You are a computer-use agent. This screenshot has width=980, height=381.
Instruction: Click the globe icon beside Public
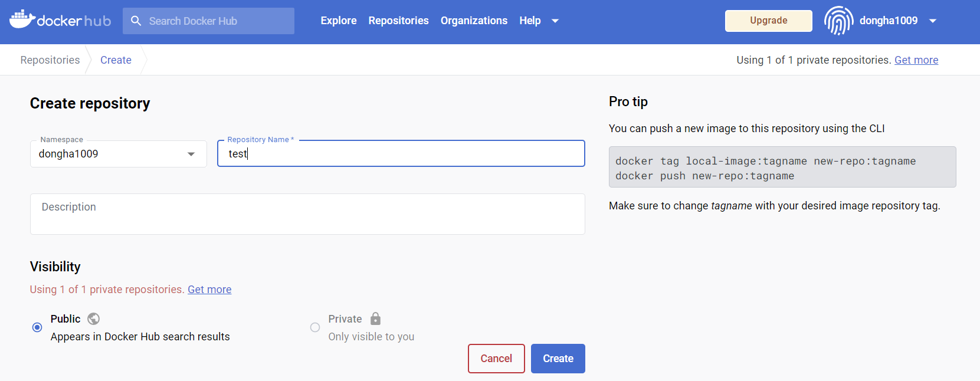[x=93, y=319]
